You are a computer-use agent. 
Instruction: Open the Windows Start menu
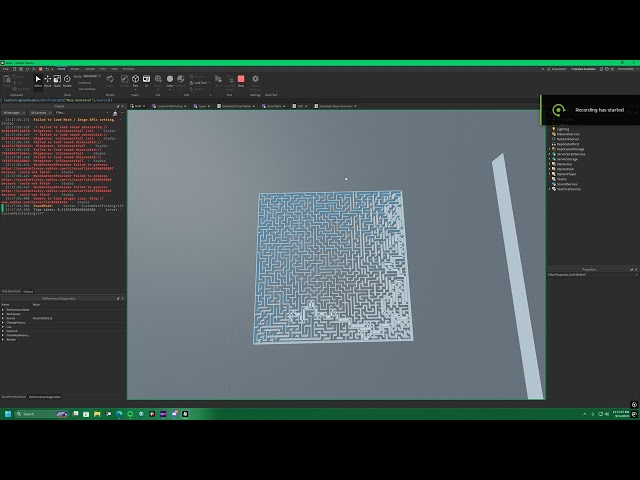pos(8,414)
